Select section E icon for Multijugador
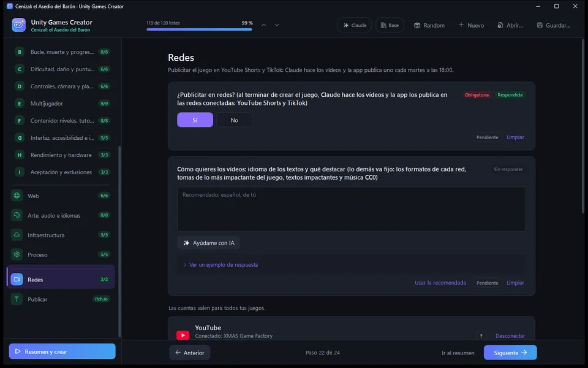 coord(20,103)
